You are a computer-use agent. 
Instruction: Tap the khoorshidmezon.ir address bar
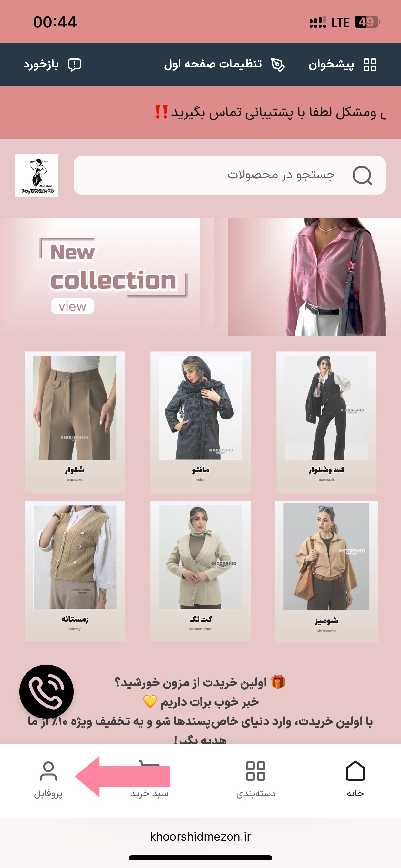[200, 836]
